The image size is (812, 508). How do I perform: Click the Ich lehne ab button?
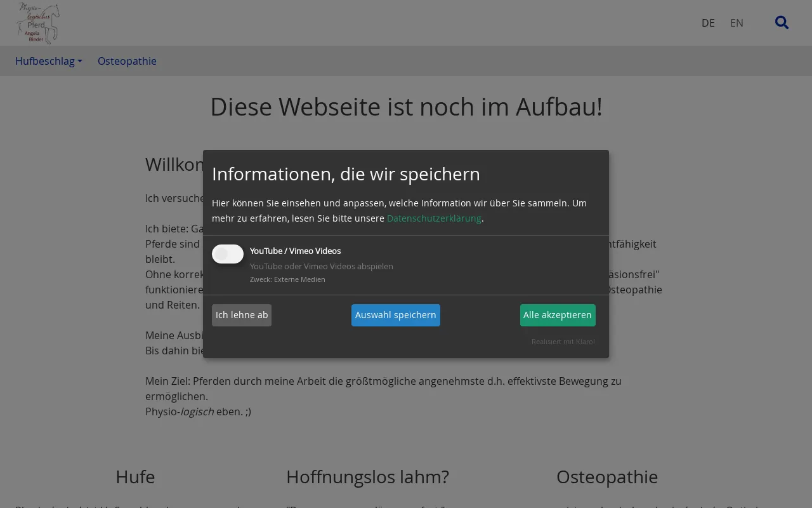(x=242, y=315)
